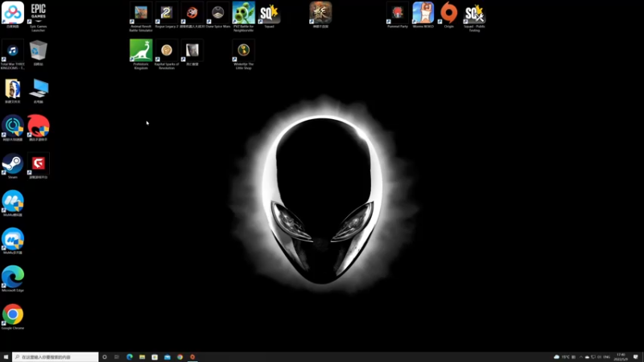This screenshot has height=362, width=644.
Task: Open Microsoft Store on taskbar
Action: (x=155, y=357)
